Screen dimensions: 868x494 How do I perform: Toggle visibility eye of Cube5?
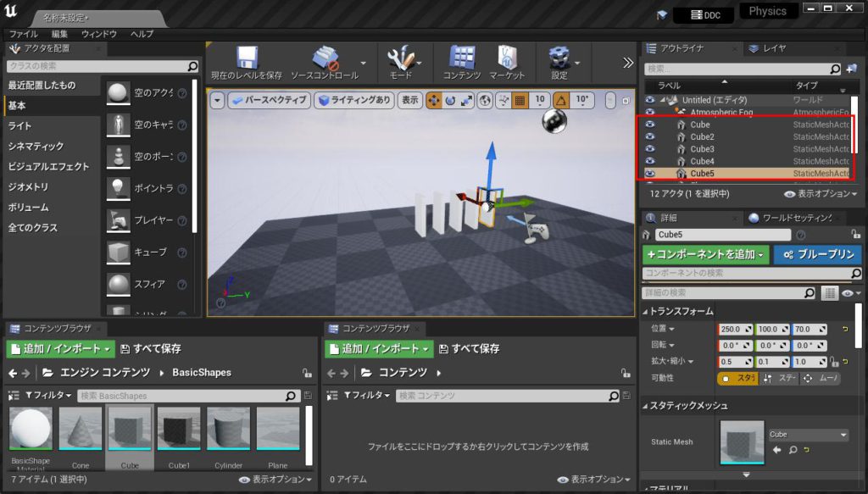click(650, 173)
